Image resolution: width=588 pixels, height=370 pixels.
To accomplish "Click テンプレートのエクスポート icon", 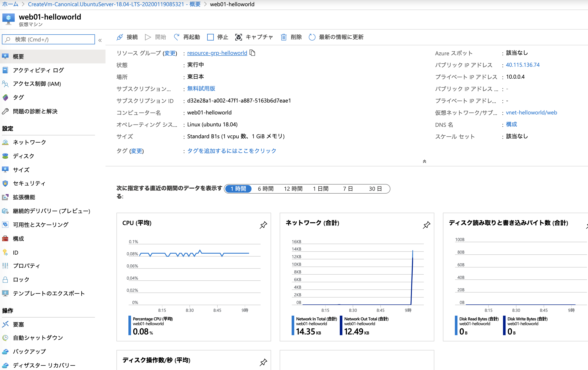I will click(5, 293).
